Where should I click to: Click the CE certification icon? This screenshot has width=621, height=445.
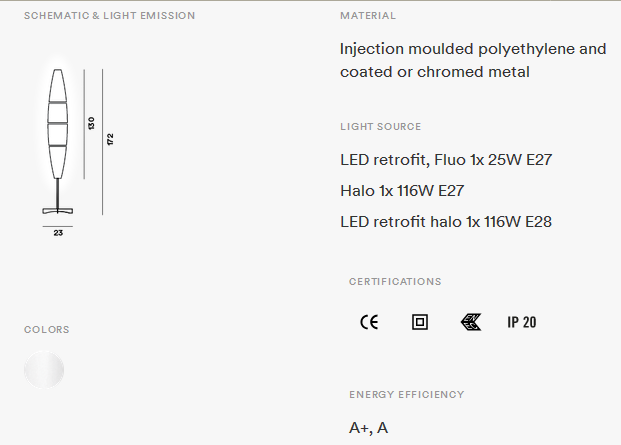click(369, 322)
